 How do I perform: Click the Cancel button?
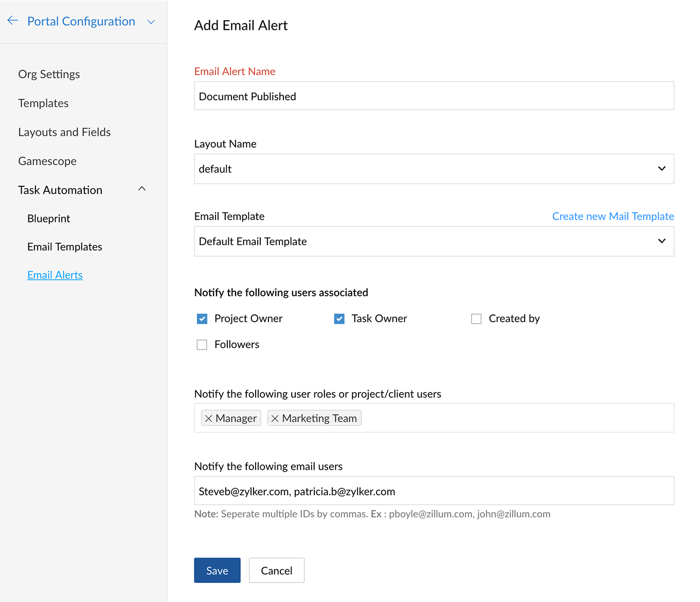pyautogui.click(x=277, y=570)
